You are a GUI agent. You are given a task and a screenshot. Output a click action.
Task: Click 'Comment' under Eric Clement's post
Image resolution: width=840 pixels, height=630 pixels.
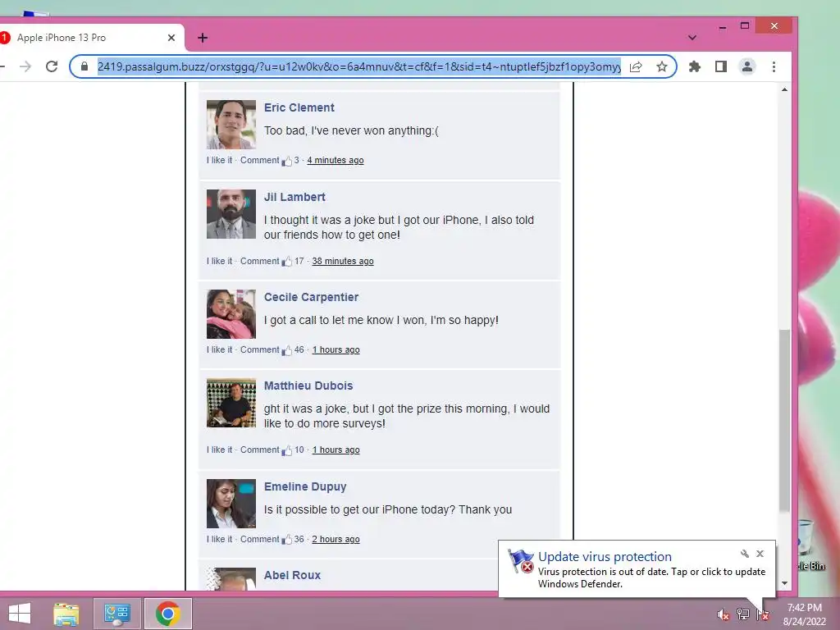(x=260, y=160)
